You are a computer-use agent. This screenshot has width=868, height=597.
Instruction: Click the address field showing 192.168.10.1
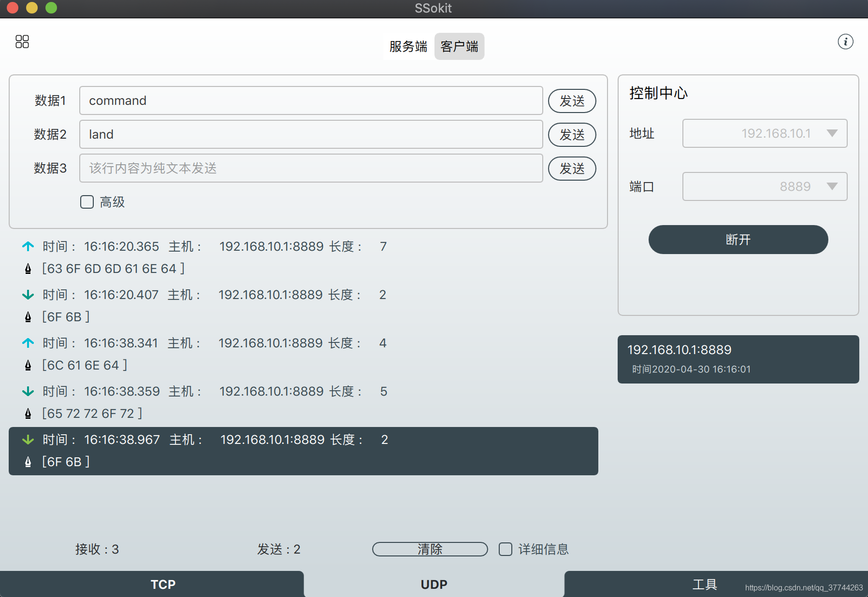(x=765, y=133)
